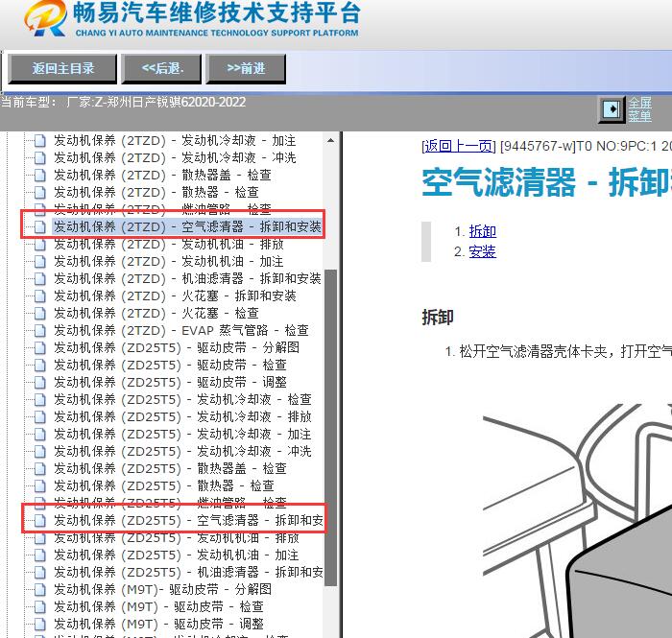This screenshot has height=638, width=672.
Task: Click page icon beside 2TZD 发动机冷却液 - 冲洗
Action: [x=40, y=157]
